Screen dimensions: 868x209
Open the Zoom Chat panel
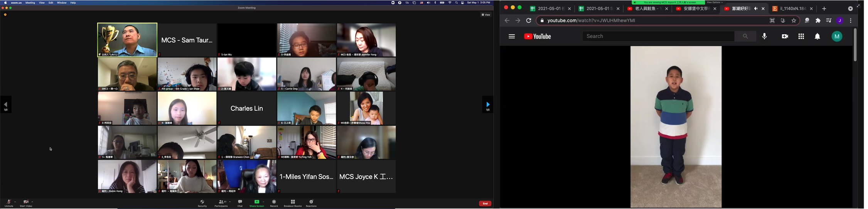pyautogui.click(x=240, y=203)
